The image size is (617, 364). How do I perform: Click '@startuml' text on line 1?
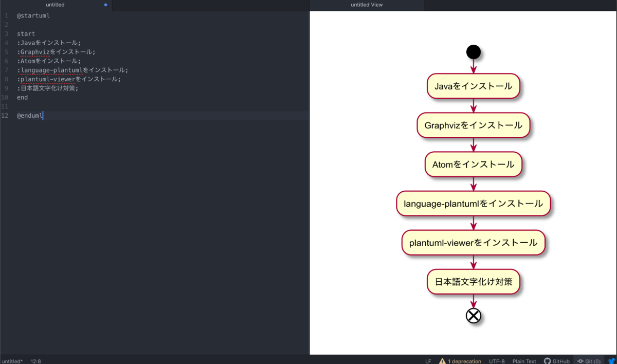point(33,15)
